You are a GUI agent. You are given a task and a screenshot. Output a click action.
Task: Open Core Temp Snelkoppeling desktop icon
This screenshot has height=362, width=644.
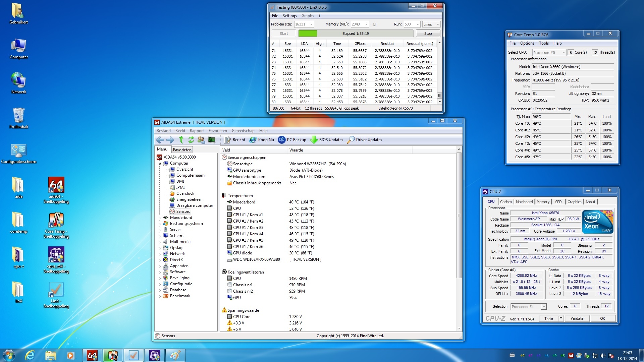[56, 225]
